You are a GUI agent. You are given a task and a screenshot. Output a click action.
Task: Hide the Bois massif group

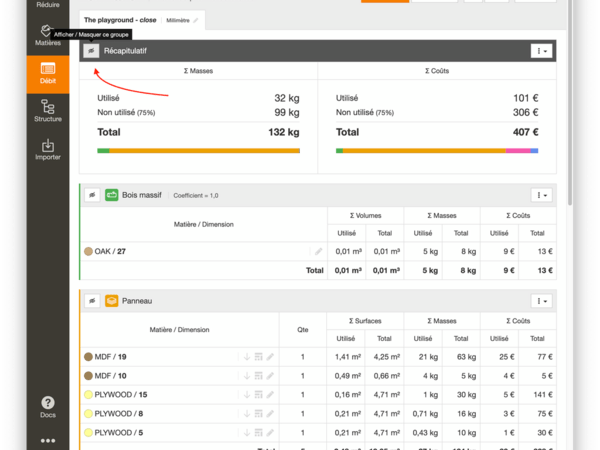click(91, 195)
